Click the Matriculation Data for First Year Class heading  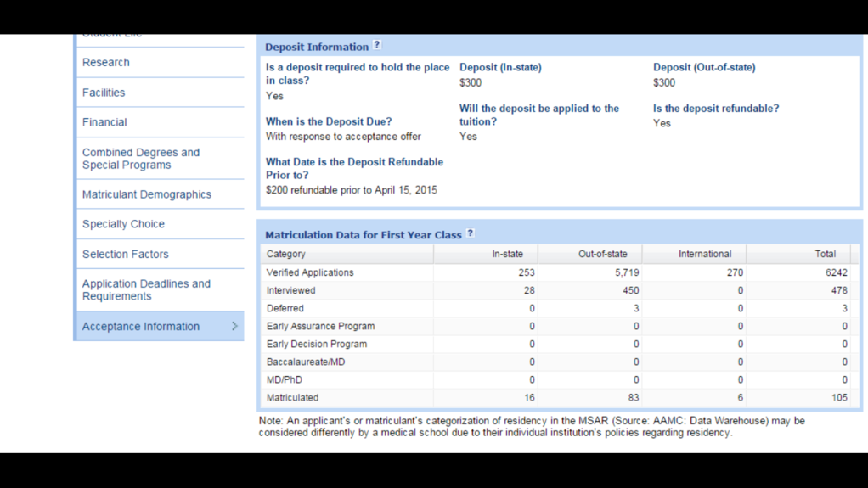click(364, 235)
